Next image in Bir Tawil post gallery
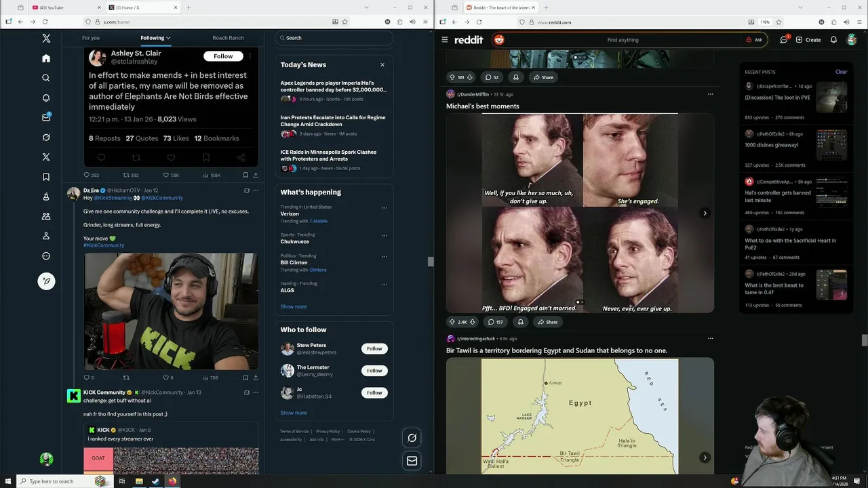The width and height of the screenshot is (868, 488). point(705,457)
